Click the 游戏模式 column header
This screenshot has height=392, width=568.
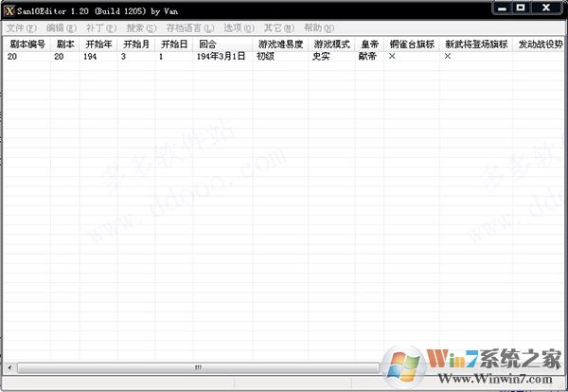tap(332, 45)
